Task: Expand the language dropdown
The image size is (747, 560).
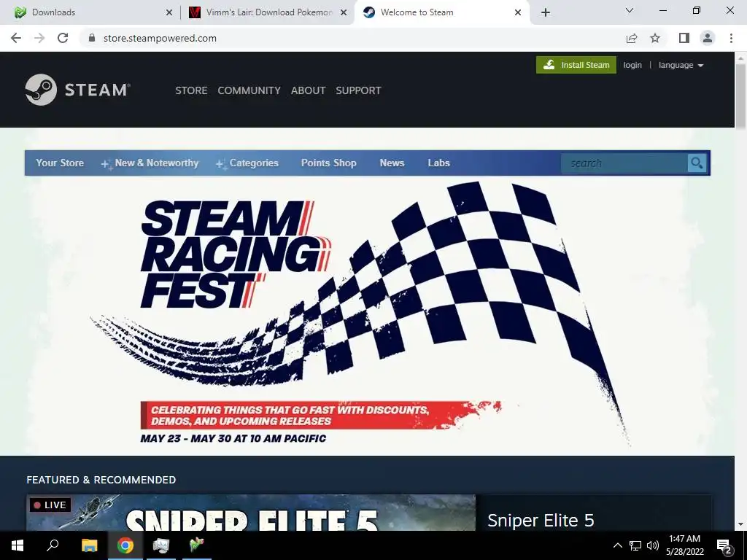Action: (x=681, y=65)
